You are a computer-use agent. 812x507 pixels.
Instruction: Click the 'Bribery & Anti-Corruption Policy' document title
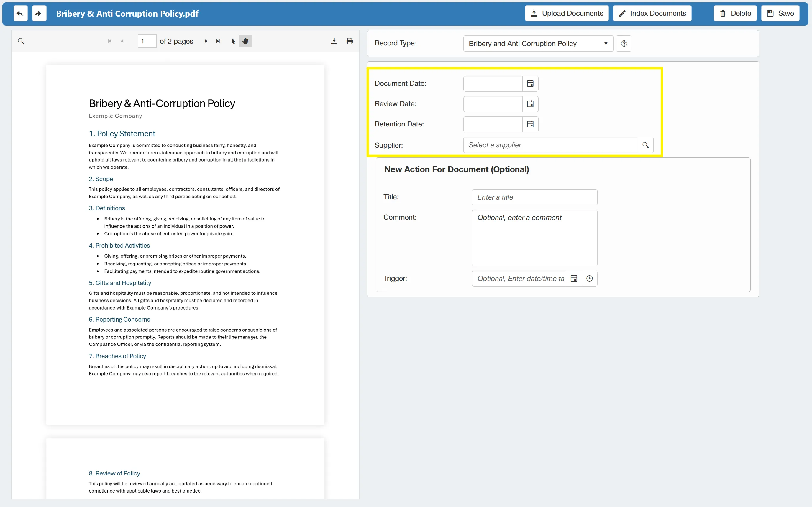(162, 104)
